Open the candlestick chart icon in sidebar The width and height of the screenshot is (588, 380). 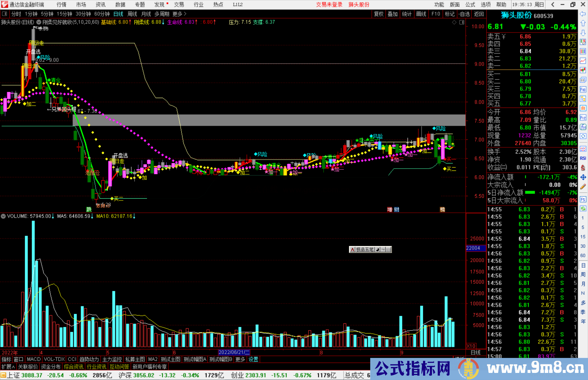pyautogui.click(x=583, y=70)
